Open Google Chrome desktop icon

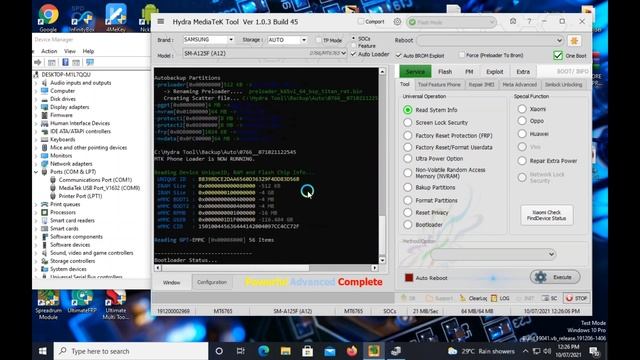48,18
